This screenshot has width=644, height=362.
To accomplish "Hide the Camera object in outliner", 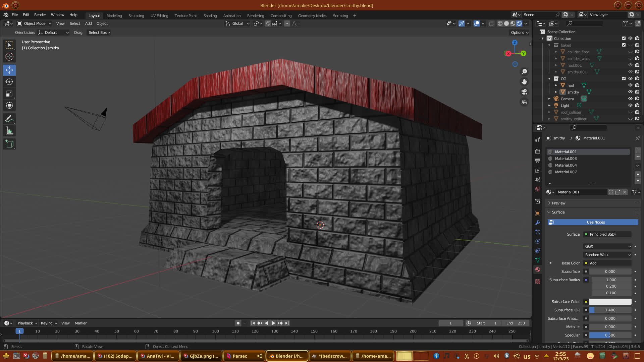I will (x=630, y=99).
